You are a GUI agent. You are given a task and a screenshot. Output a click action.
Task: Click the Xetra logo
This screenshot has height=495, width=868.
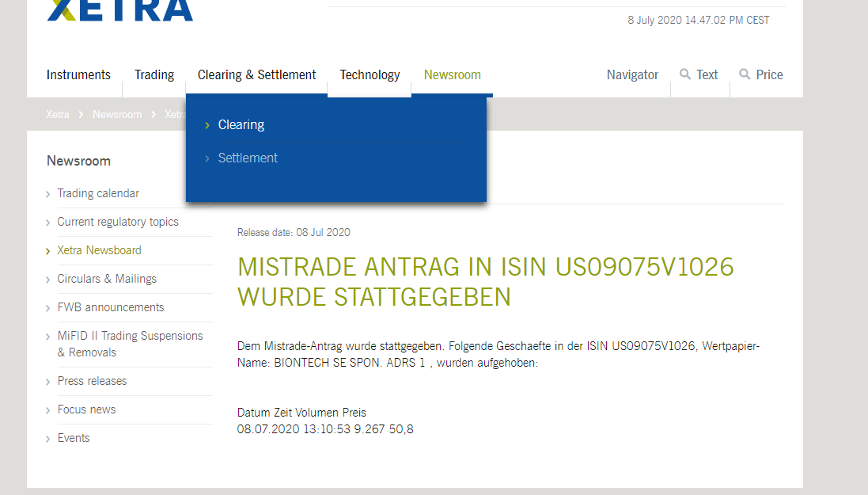[x=119, y=10]
